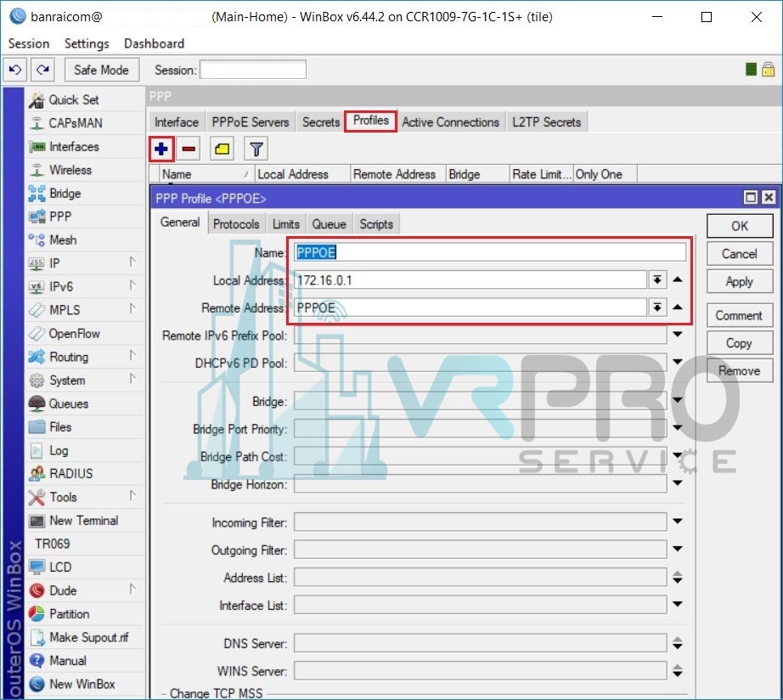This screenshot has height=700, width=783.
Task: Click Cancel in PPP Profile dialog
Action: point(740,254)
